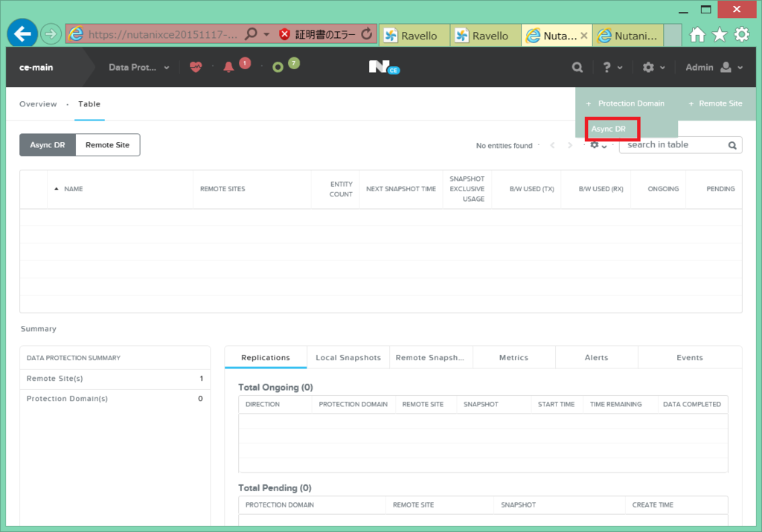Switch to the Nutani... browser tab
The image size is (762, 532).
tap(628, 36)
